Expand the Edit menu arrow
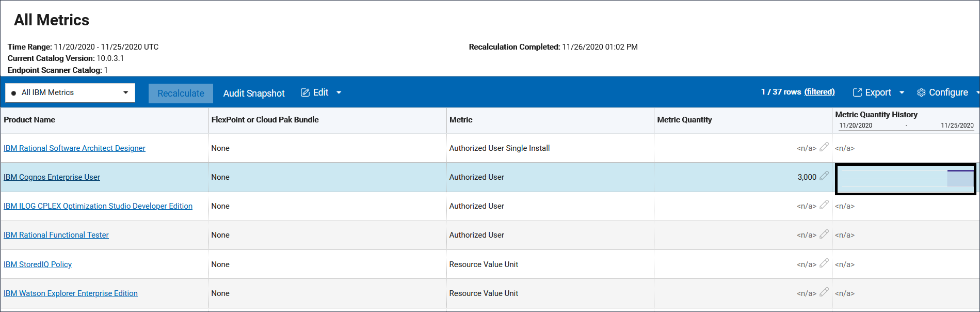980x312 pixels. (339, 92)
